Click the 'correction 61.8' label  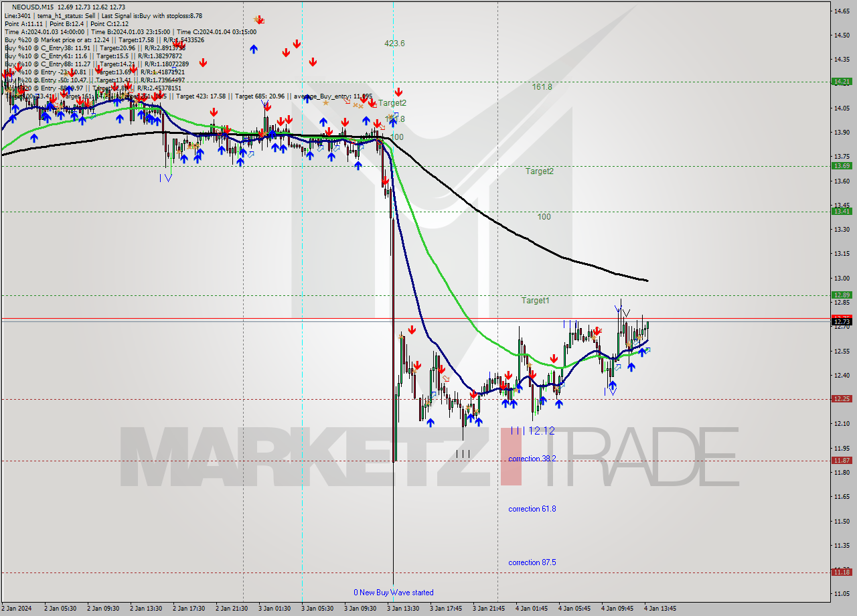[532, 509]
